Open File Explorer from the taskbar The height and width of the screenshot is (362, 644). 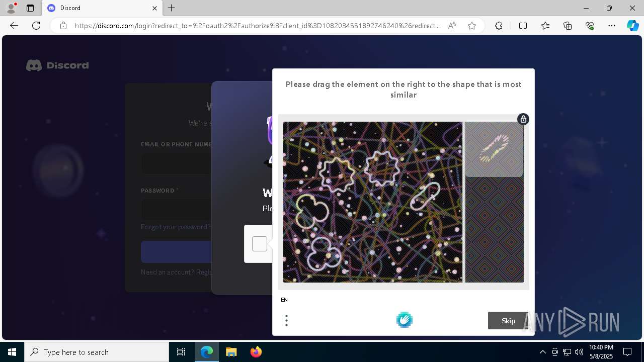[231, 352]
